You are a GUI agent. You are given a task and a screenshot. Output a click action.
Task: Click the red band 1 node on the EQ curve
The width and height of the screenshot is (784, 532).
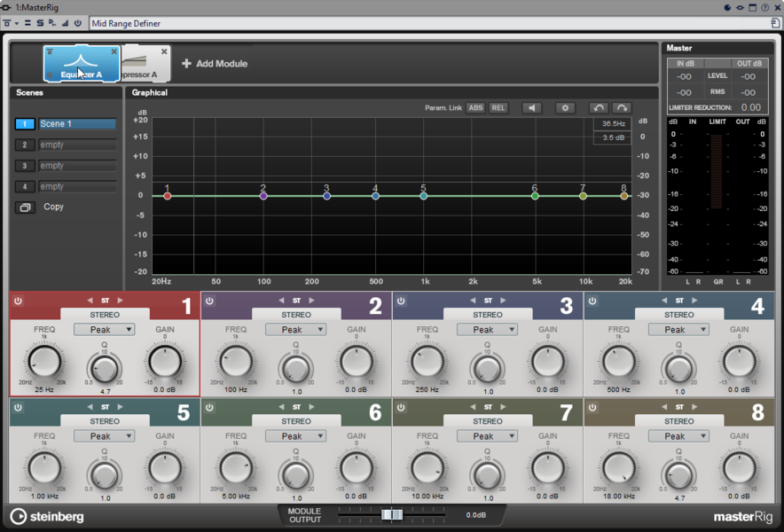167,196
